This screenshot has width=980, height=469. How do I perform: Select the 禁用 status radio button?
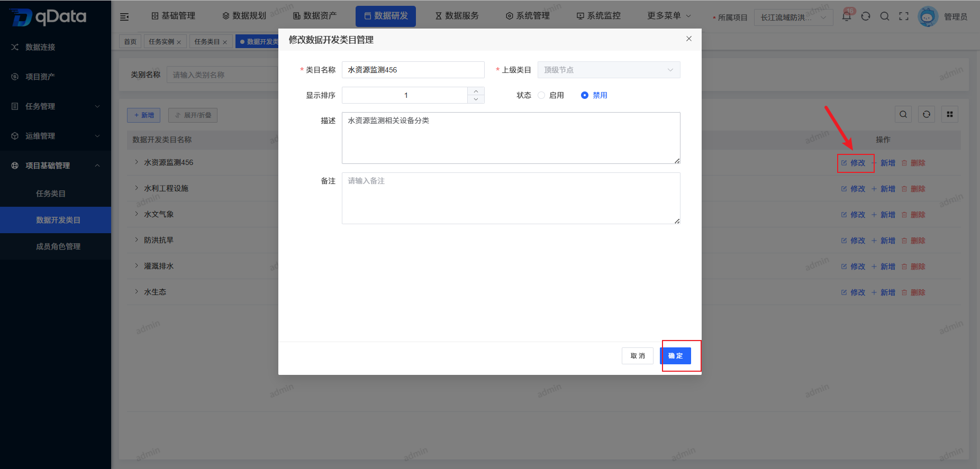tap(585, 95)
